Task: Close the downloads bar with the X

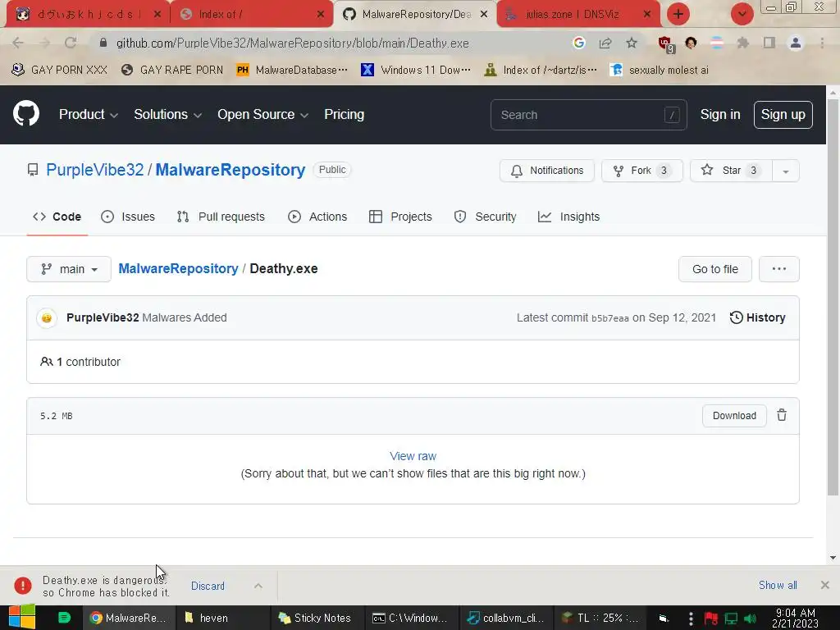Action: coord(825,585)
